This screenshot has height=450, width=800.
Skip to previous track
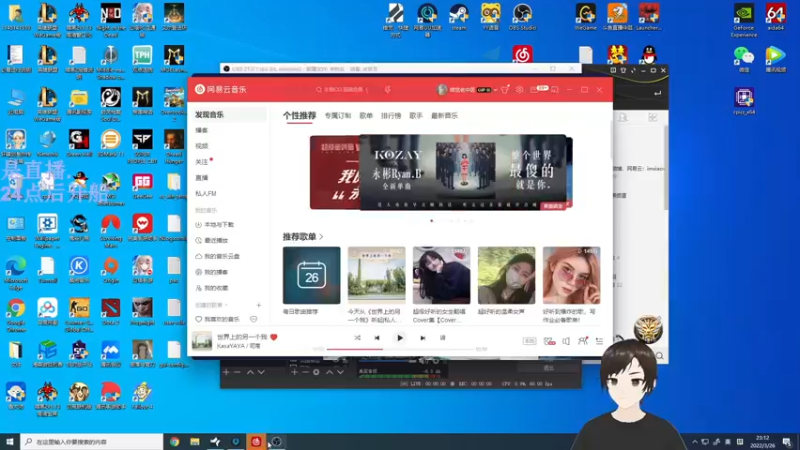coord(377,338)
